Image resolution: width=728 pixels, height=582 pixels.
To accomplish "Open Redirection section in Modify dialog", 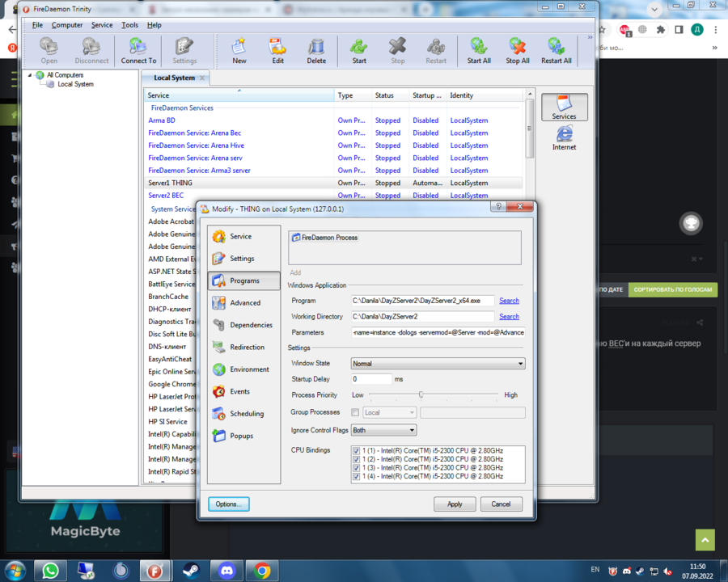I will [x=243, y=347].
